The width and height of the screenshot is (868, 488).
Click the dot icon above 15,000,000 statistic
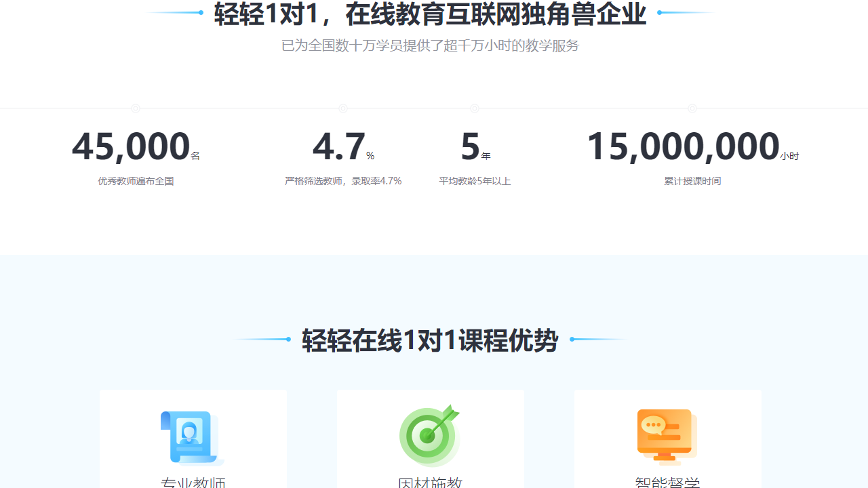pyautogui.click(x=692, y=108)
